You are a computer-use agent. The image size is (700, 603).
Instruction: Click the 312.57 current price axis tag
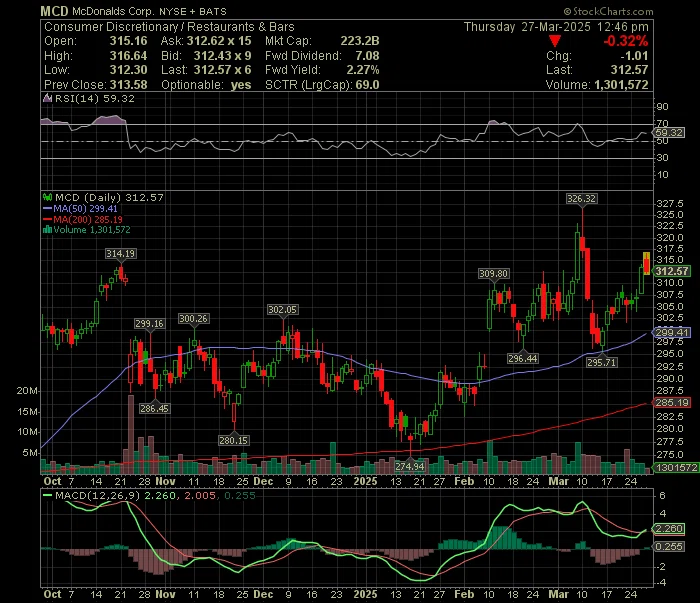click(x=671, y=271)
